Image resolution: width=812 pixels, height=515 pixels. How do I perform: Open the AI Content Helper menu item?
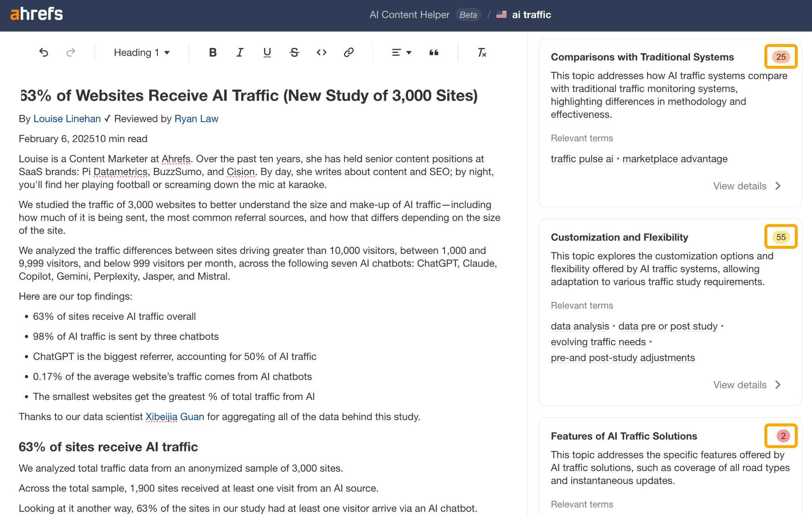409,14
